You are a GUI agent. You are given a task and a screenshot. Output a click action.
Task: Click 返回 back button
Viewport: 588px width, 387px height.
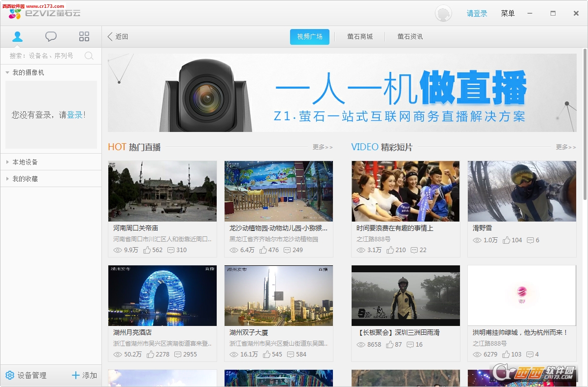pyautogui.click(x=118, y=36)
